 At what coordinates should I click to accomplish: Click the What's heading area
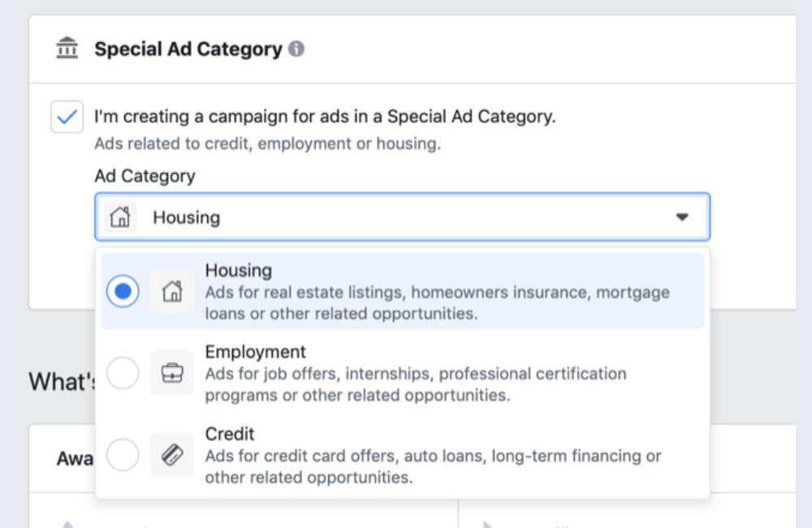(63, 382)
